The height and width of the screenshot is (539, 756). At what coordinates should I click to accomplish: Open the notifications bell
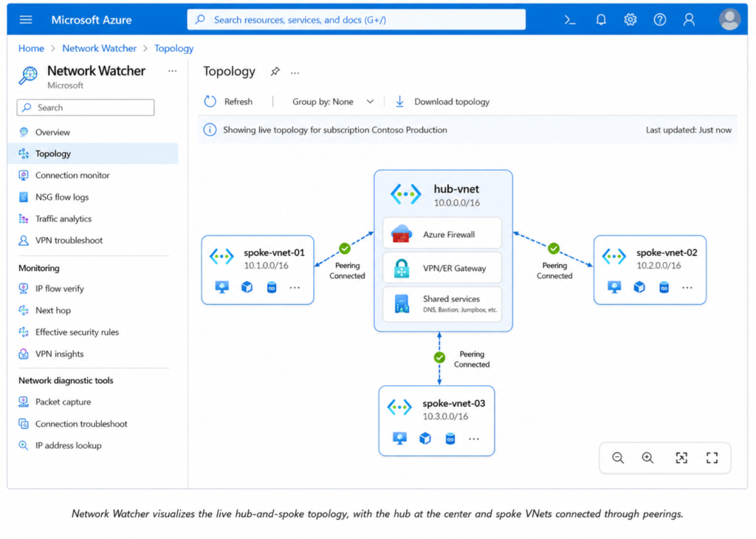click(x=601, y=20)
